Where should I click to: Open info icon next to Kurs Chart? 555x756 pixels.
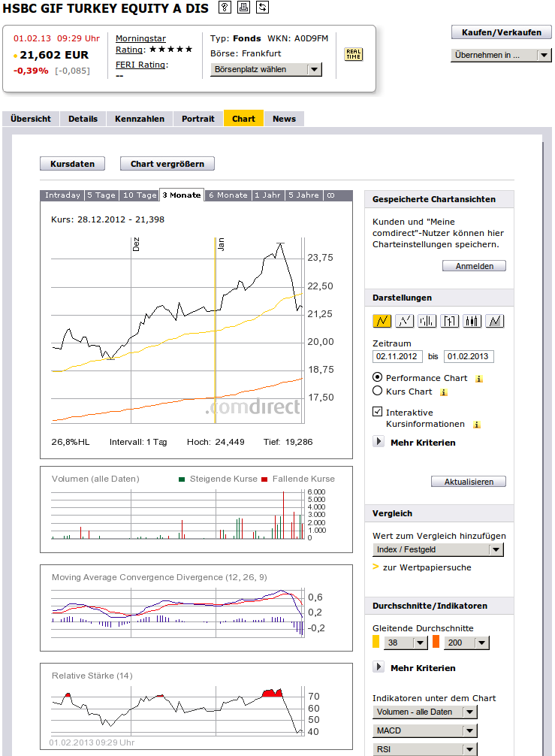(444, 392)
